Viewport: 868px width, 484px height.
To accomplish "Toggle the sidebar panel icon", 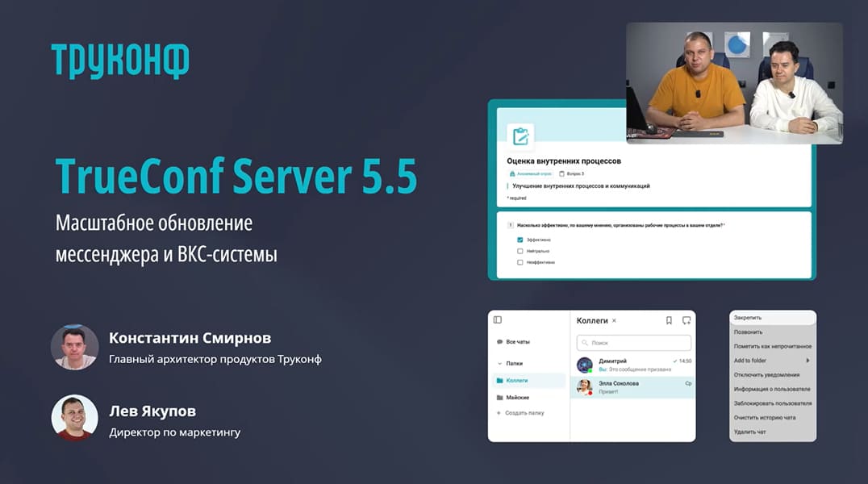I will point(498,320).
